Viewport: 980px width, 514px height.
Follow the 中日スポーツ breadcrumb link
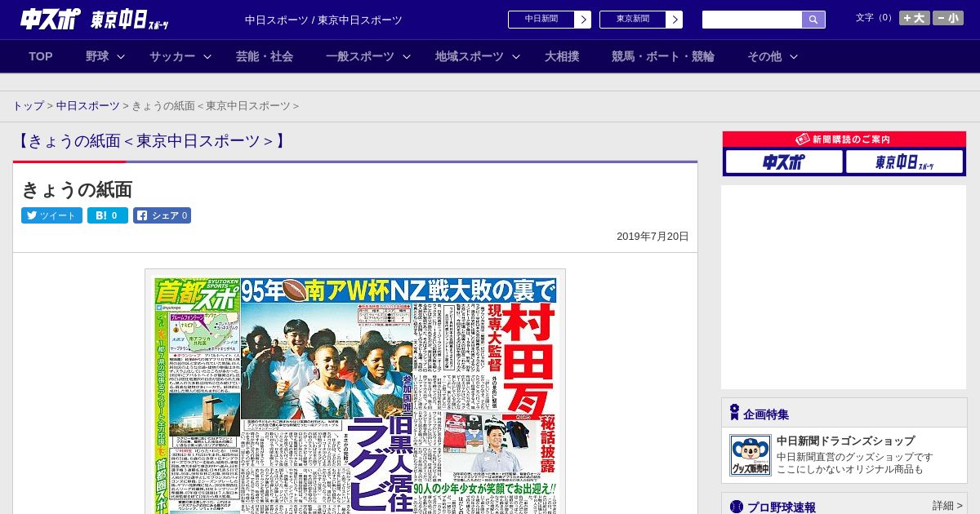[x=87, y=106]
